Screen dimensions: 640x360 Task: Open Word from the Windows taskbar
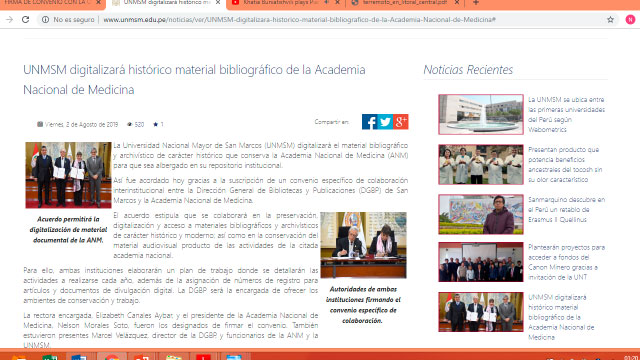[78, 358]
